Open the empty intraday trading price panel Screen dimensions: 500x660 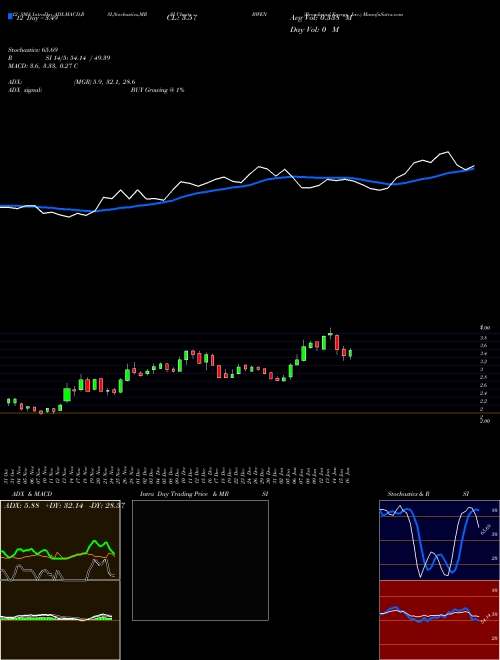(200, 560)
